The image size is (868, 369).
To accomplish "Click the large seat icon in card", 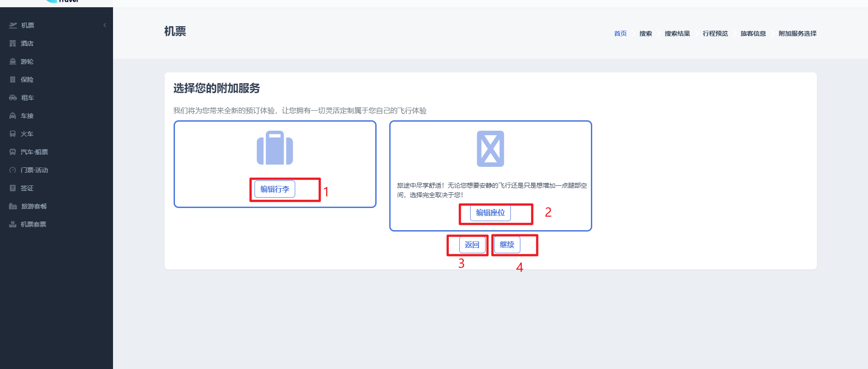I will (490, 149).
